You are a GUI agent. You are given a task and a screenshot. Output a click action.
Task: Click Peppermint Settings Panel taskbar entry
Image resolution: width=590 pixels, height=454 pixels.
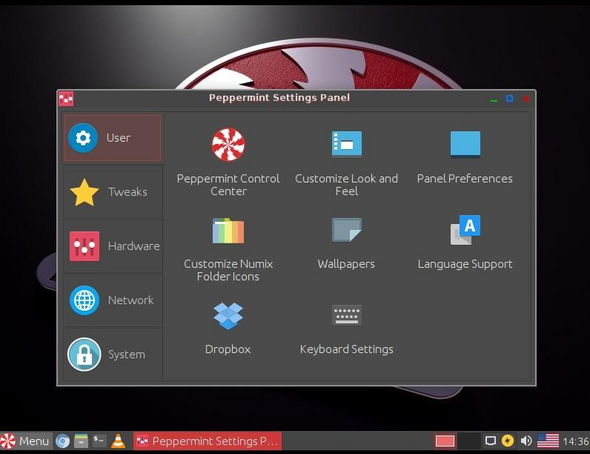(x=207, y=441)
